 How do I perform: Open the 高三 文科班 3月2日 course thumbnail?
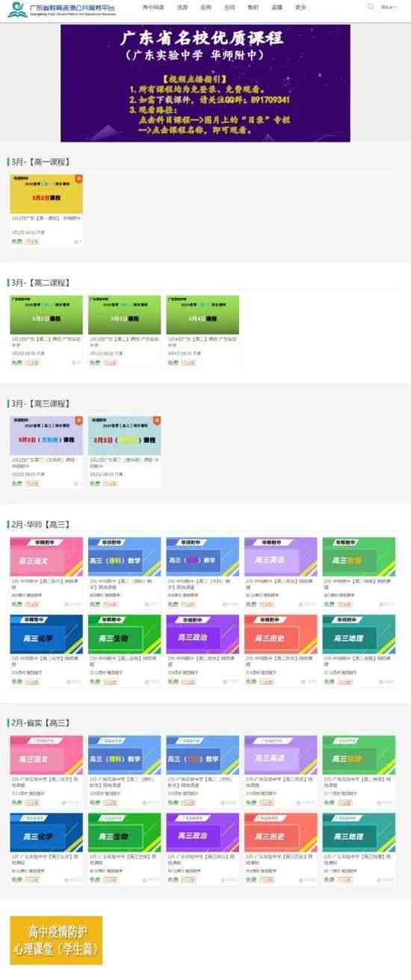pyautogui.click(x=46, y=436)
